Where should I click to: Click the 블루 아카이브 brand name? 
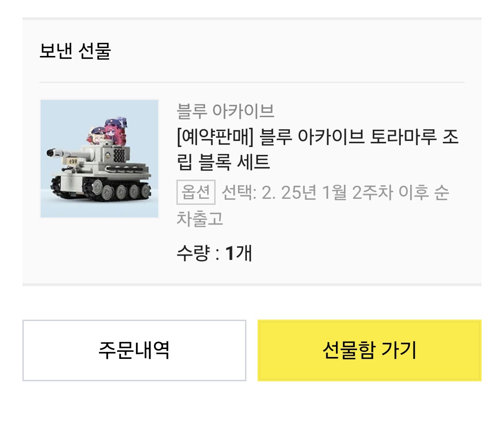pos(225,111)
